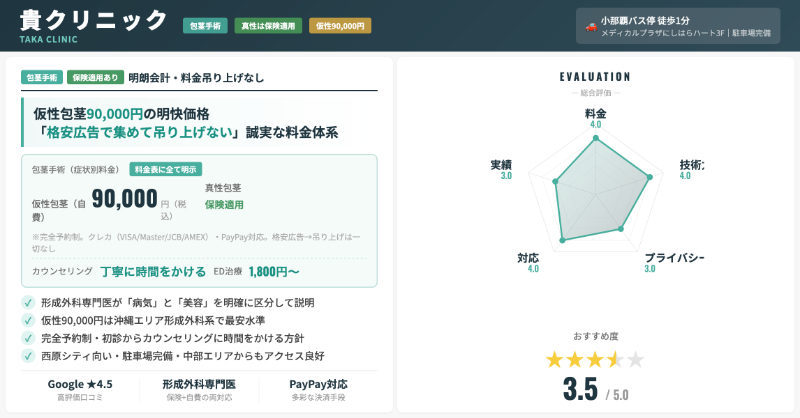The width and height of the screenshot is (800, 418).
Task: Click the 3.5 overall score number
Action: [x=580, y=389]
